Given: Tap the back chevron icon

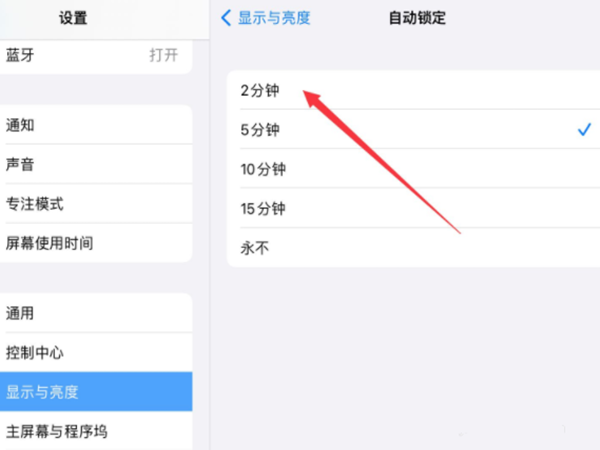Looking at the screenshot, I should [x=226, y=18].
